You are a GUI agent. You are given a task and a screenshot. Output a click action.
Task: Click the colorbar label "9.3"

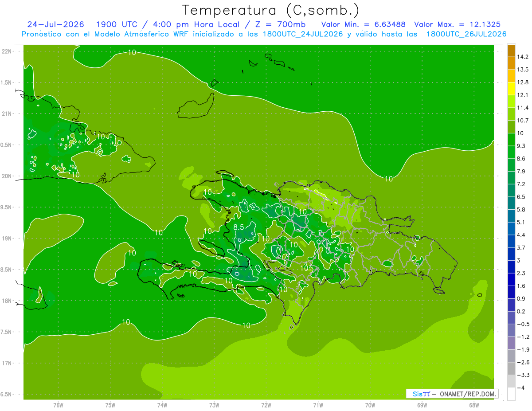pos(522,146)
